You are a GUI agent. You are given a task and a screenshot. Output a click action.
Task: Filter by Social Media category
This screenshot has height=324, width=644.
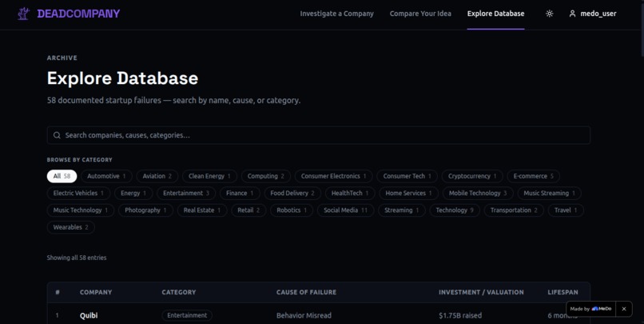tap(345, 210)
